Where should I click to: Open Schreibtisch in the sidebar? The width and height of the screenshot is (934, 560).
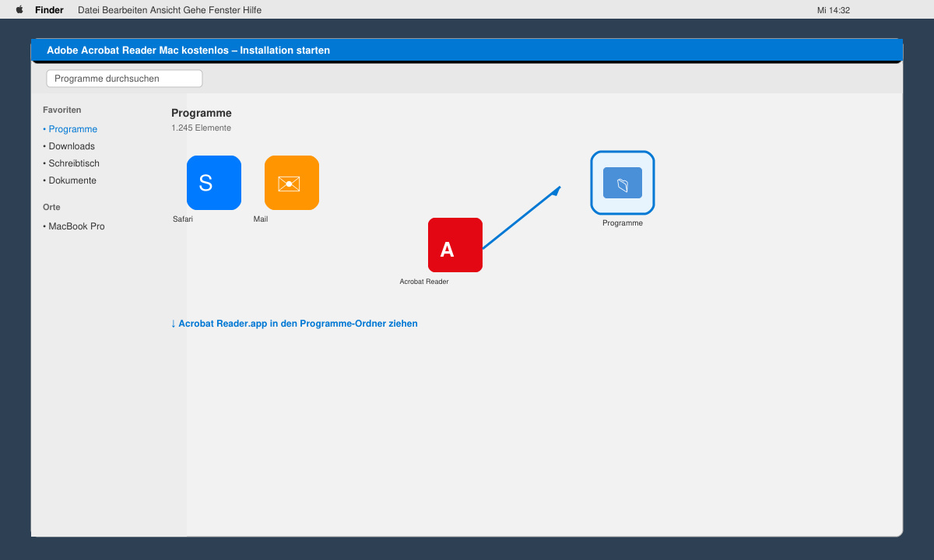(71, 163)
